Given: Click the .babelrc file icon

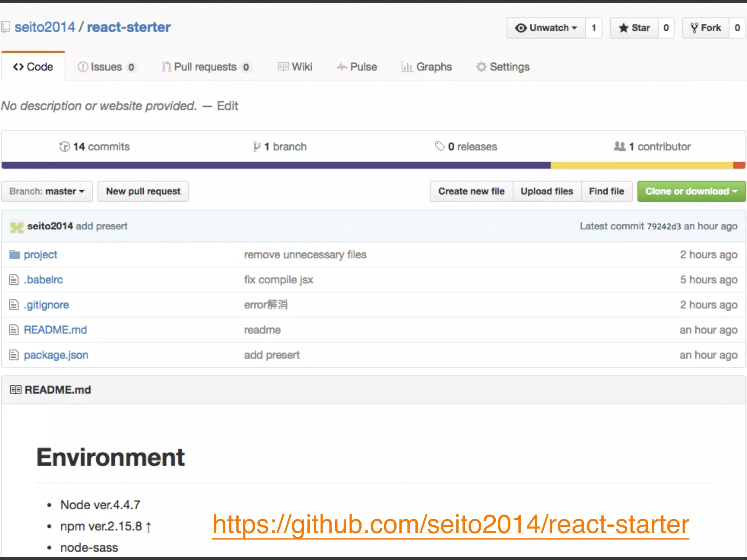Looking at the screenshot, I should click(x=14, y=280).
